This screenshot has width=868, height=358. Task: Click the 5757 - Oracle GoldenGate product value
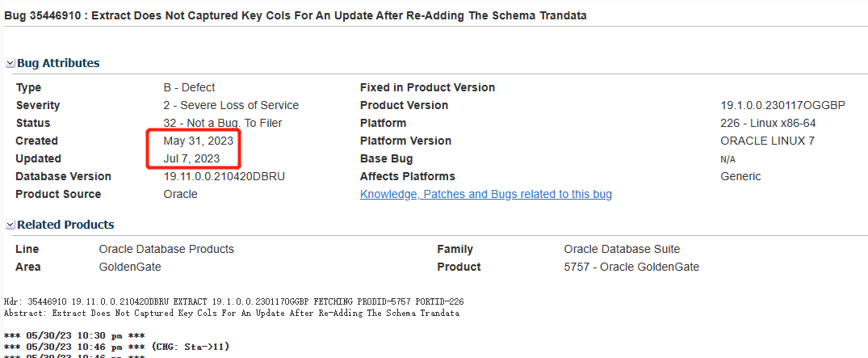click(631, 267)
